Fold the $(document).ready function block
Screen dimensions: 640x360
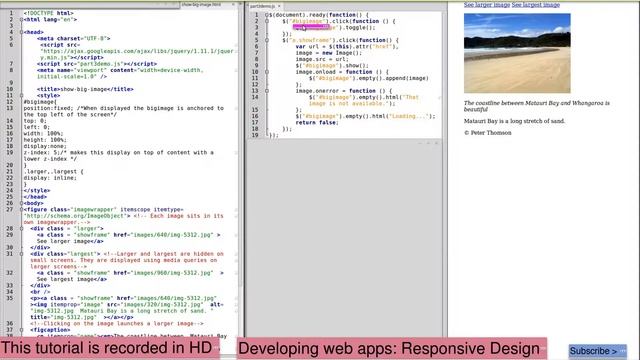coord(267,15)
